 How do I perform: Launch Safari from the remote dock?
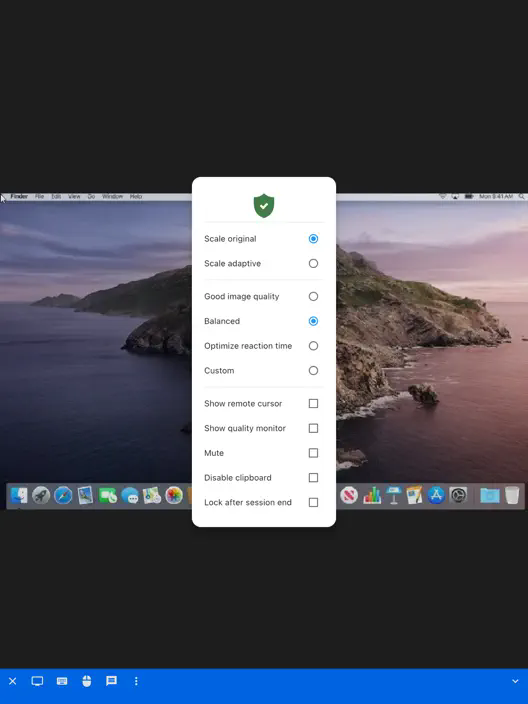click(x=63, y=495)
